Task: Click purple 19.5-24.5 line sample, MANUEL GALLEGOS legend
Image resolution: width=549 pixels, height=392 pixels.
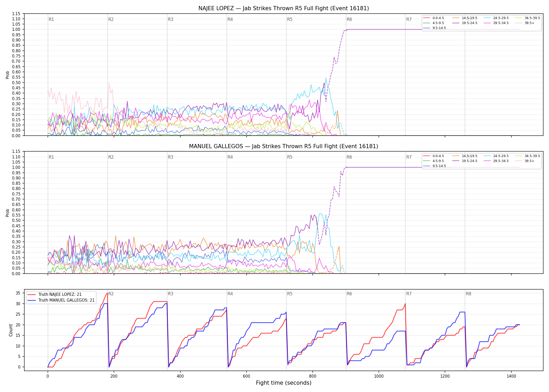Action: point(456,161)
